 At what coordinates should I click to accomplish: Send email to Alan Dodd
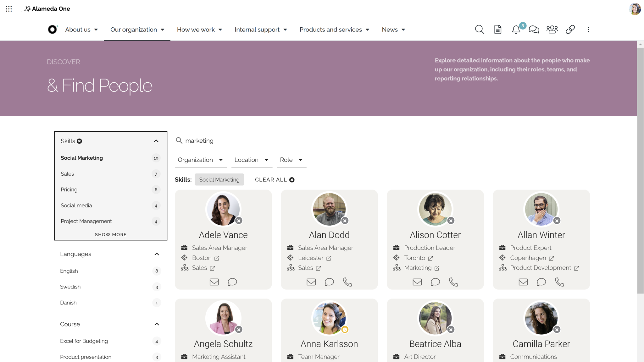coord(311,282)
